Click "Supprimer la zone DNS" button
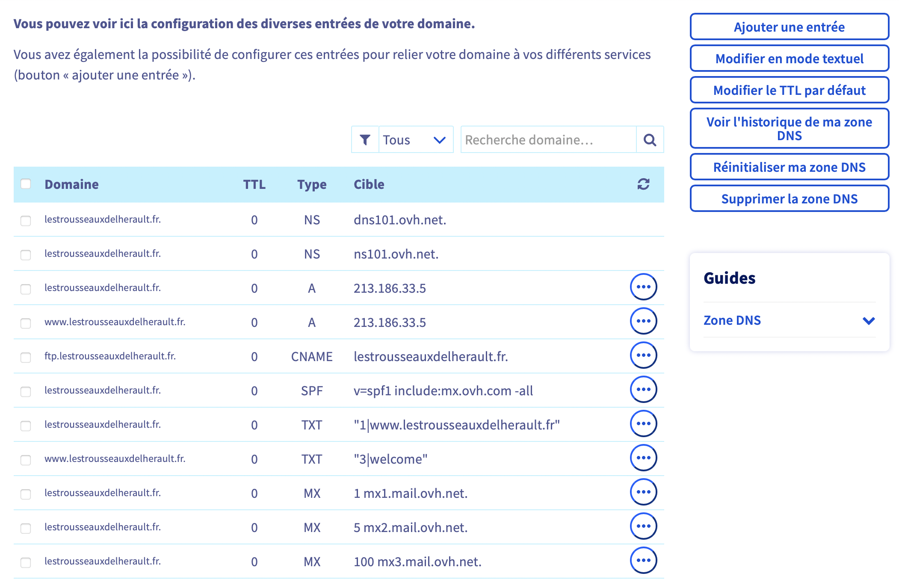The height and width of the screenshot is (588, 899). (789, 199)
